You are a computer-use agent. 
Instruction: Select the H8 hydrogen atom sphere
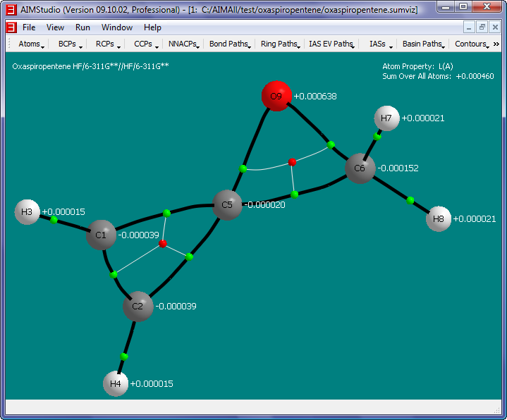(x=439, y=219)
